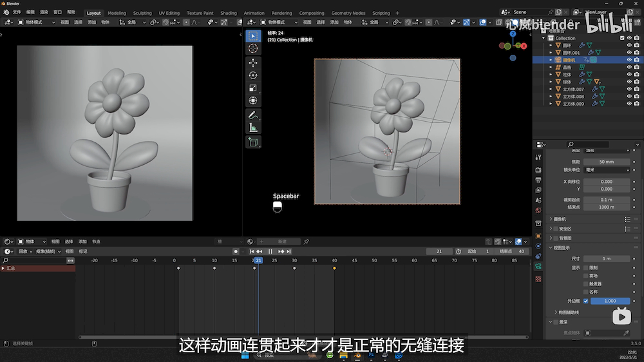Switch to the Modeling workspace tab
Image resolution: width=644 pixels, height=362 pixels.
point(117,13)
